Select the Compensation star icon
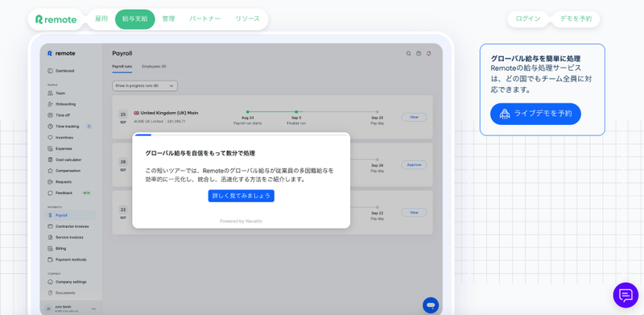This screenshot has width=644, height=315. (50, 171)
